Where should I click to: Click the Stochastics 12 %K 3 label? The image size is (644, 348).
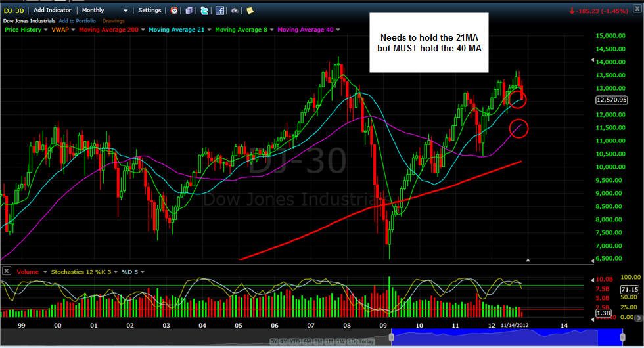click(81, 272)
